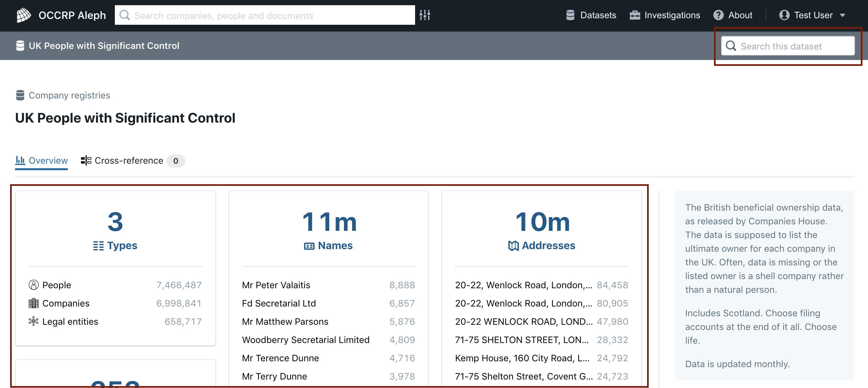Click the dataset icon in the grey breadcrumb bar

tap(20, 46)
